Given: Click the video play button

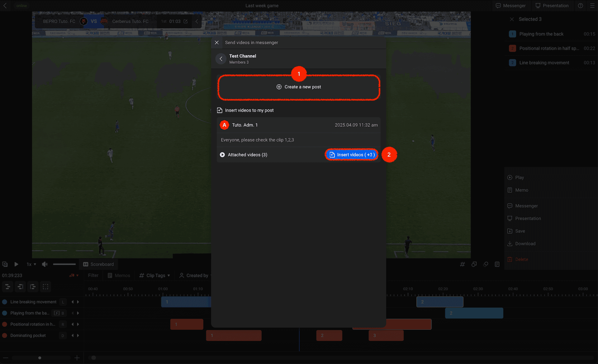Looking at the screenshot, I should (16, 264).
